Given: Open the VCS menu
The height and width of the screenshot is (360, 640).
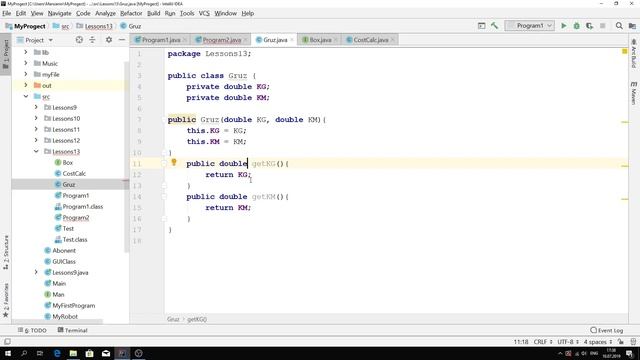Looking at the screenshot, I should coord(204,13).
